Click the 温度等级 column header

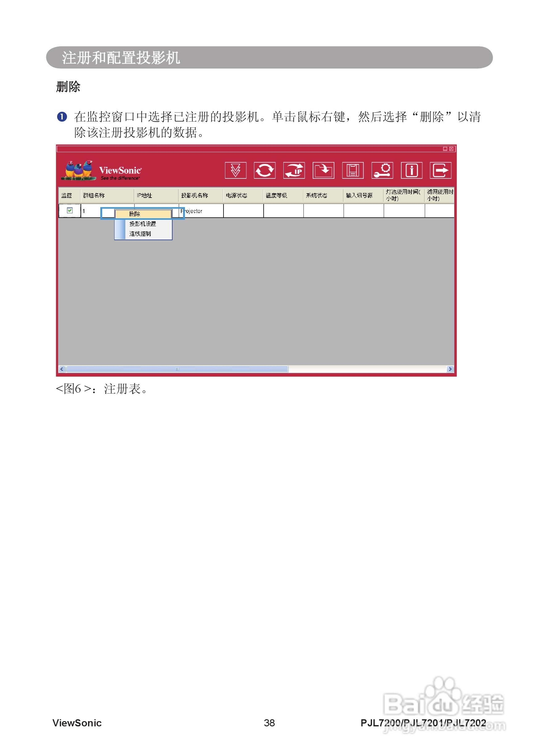pyautogui.click(x=282, y=196)
